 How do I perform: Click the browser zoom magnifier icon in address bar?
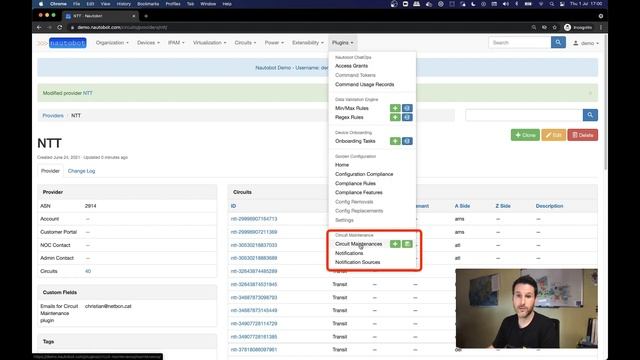[533, 27]
